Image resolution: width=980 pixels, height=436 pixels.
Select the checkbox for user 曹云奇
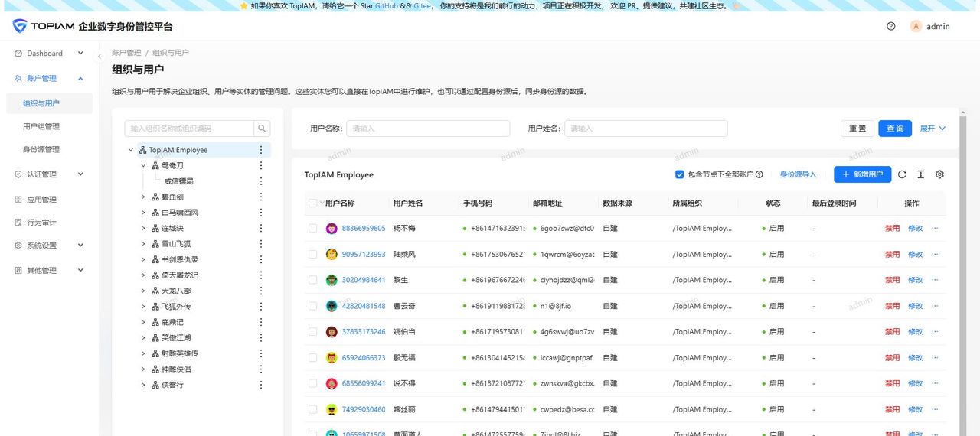click(x=312, y=306)
